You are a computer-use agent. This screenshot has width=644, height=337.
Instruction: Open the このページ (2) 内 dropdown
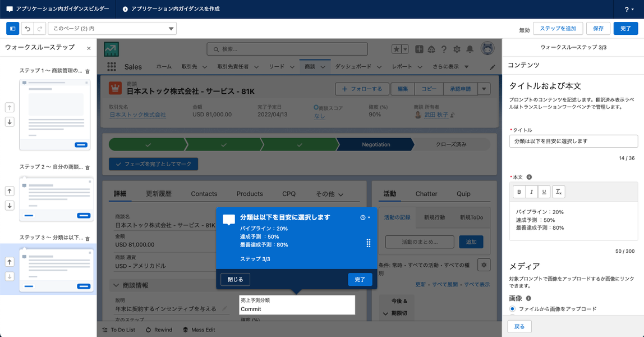point(112,28)
